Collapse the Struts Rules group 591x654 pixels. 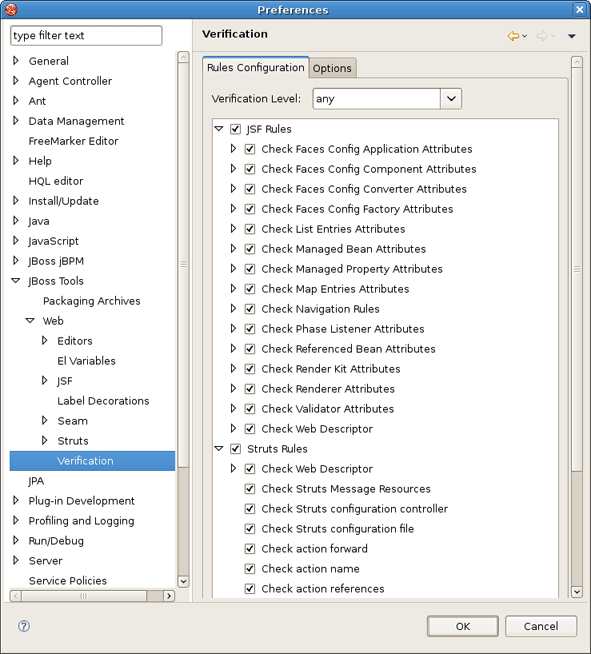pyautogui.click(x=219, y=448)
